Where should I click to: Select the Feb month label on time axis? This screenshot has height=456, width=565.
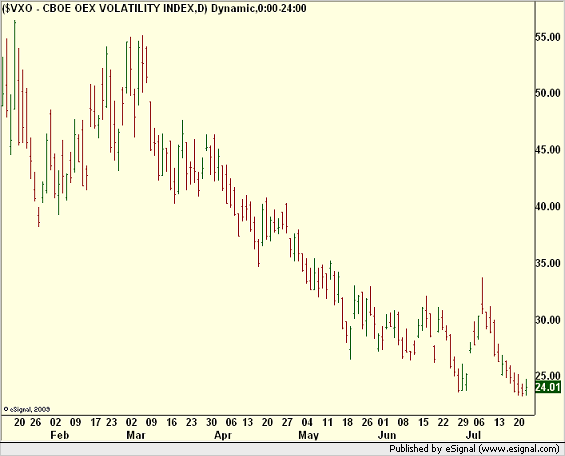point(59,435)
